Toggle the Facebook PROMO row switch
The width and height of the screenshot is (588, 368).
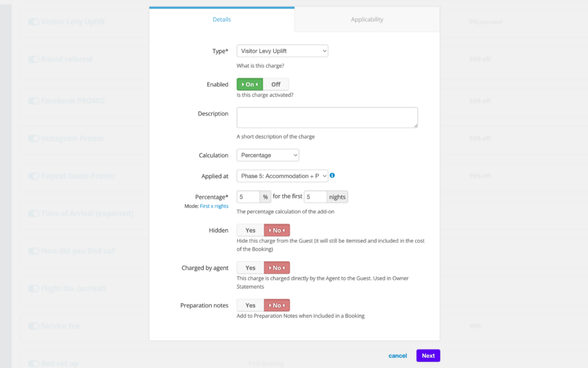[34, 101]
